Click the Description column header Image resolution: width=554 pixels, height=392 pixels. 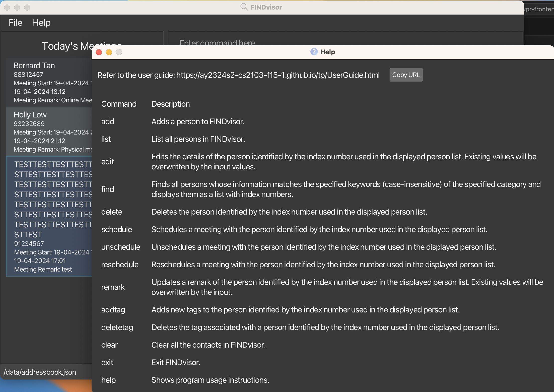[x=170, y=104]
